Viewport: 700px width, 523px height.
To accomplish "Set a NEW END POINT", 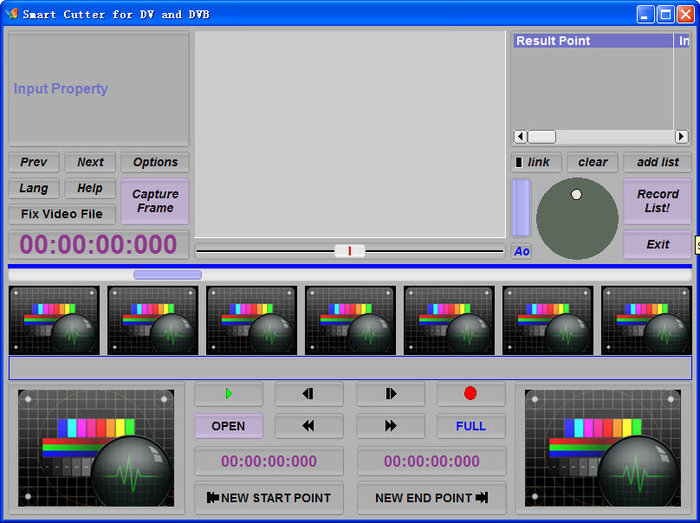I will (431, 498).
